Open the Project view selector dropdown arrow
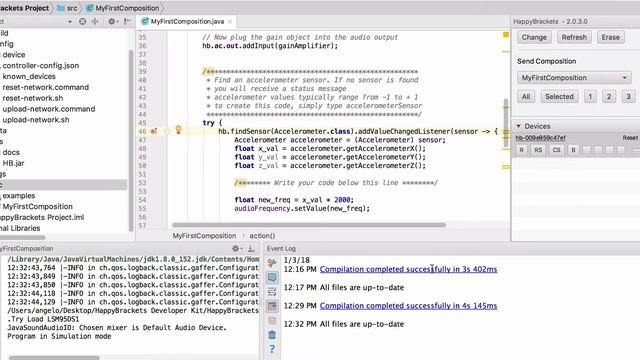The width and height of the screenshot is (640, 360). coord(70,21)
